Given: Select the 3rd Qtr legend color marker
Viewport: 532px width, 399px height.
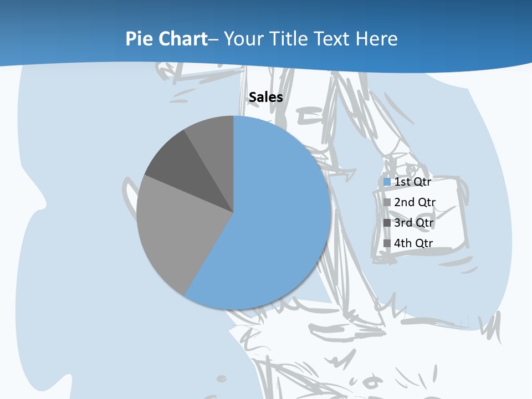Looking at the screenshot, I should (x=387, y=223).
